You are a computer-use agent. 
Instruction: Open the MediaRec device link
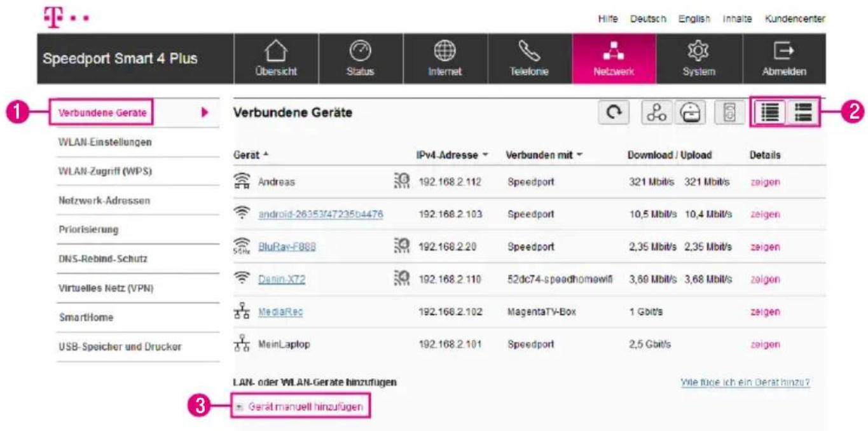pos(280,311)
